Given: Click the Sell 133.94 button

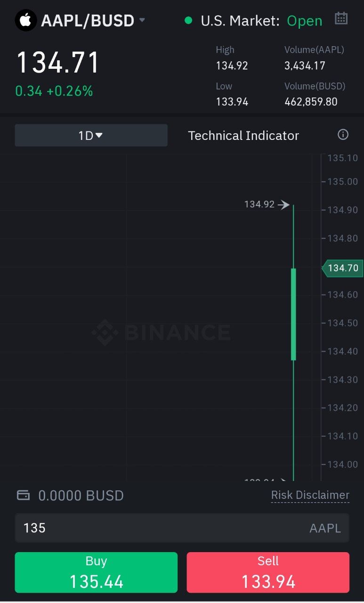Looking at the screenshot, I should 268,572.
